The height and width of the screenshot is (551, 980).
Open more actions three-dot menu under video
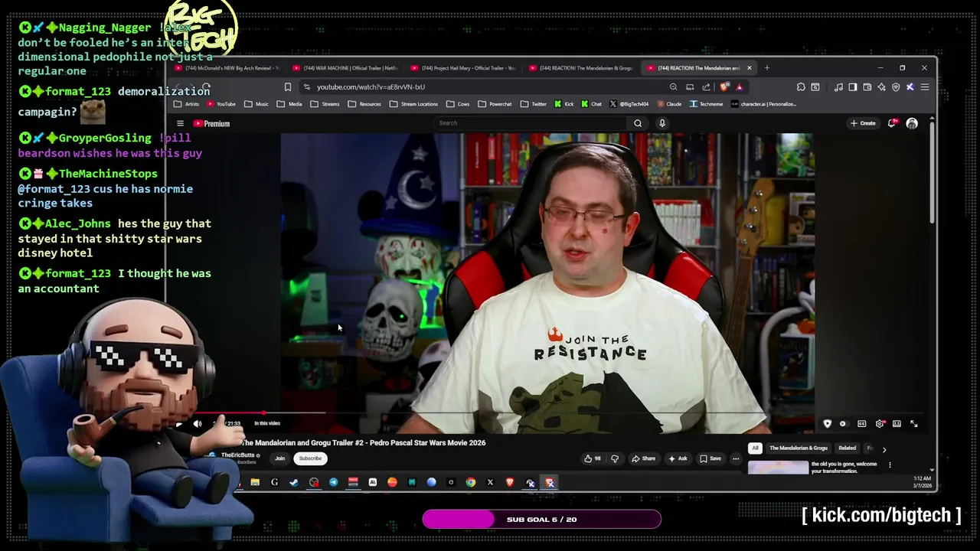736,458
